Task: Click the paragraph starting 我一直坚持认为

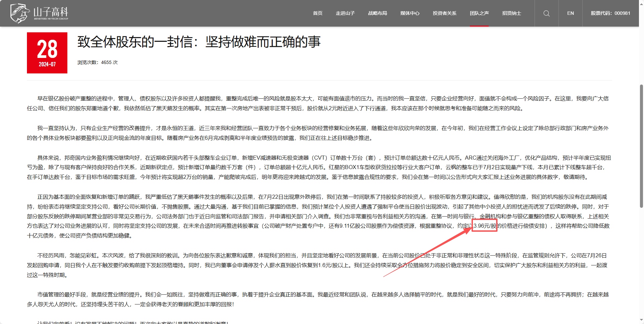Action: click(x=318, y=133)
